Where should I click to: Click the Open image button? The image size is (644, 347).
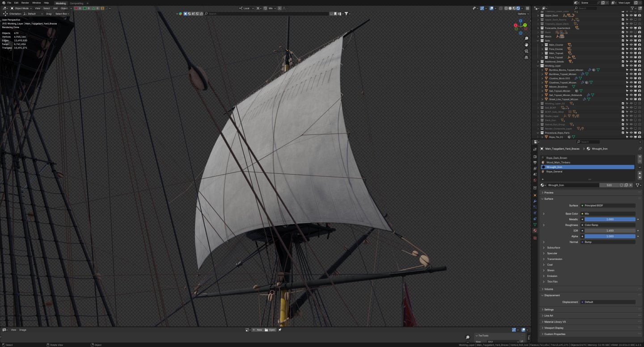[x=270, y=330]
